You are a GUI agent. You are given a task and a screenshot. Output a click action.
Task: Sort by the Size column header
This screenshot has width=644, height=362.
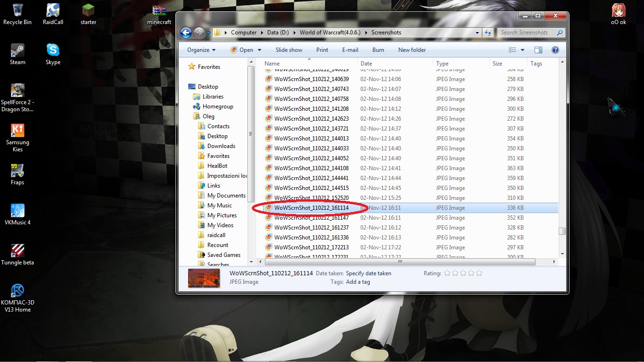coord(497,64)
